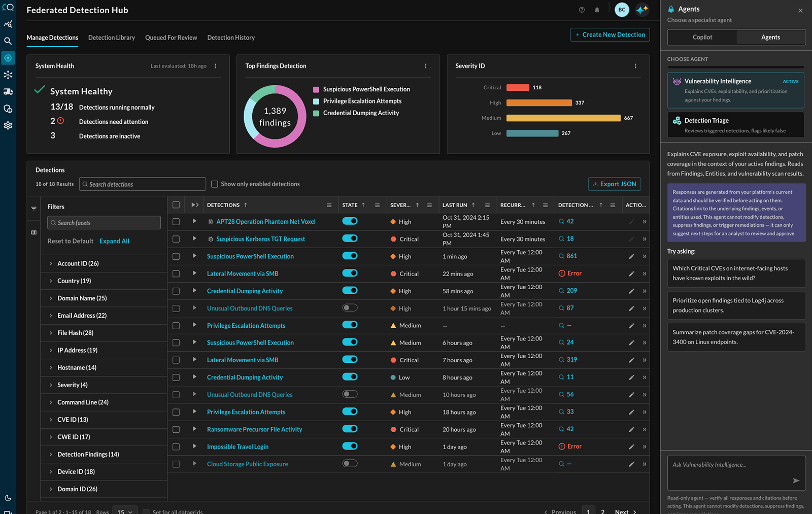Open Severity ID card options menu

click(635, 66)
